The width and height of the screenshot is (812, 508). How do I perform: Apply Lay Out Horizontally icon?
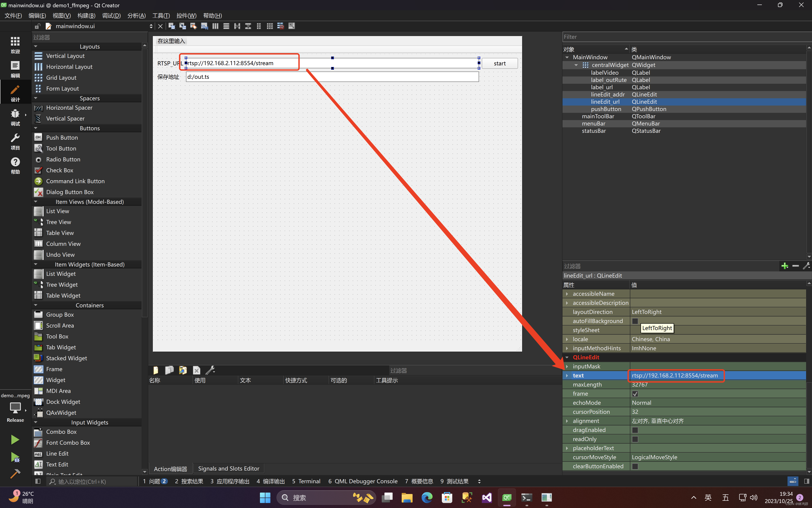click(x=215, y=26)
